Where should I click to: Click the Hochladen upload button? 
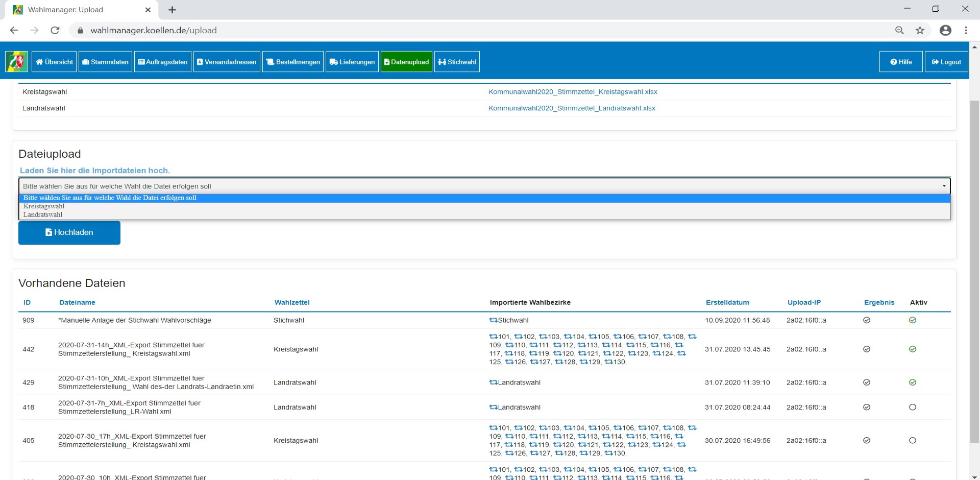pyautogui.click(x=69, y=233)
